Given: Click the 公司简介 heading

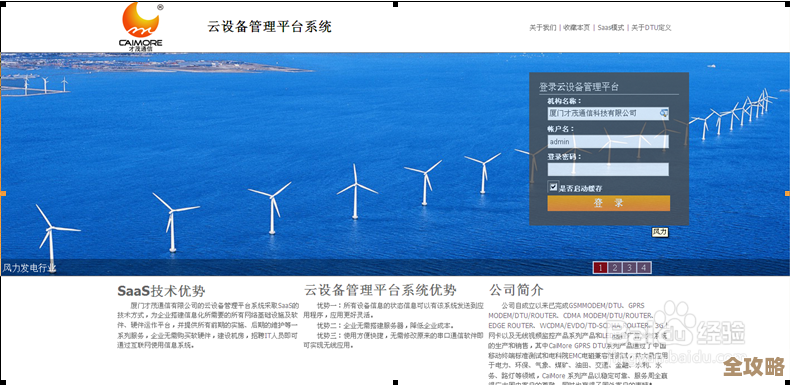Looking at the screenshot, I should 516,290.
